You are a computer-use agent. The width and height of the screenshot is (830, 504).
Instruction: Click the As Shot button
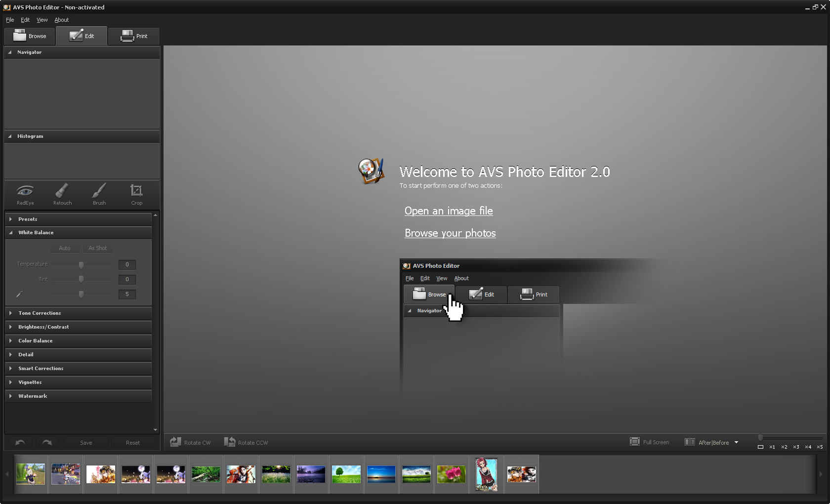98,248
